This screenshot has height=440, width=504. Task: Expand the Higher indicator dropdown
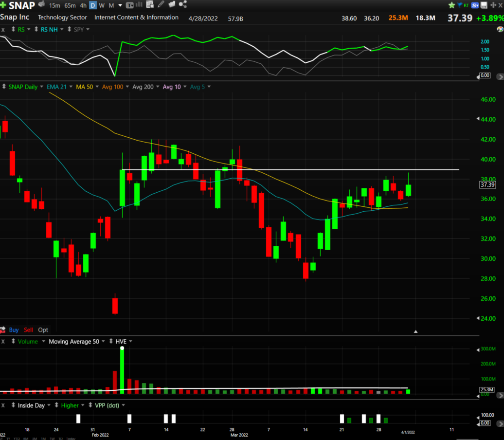[83, 405]
